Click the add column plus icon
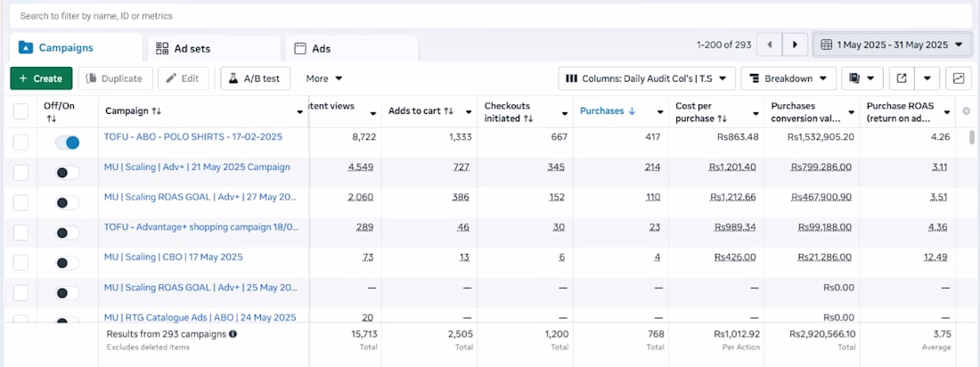 click(967, 110)
